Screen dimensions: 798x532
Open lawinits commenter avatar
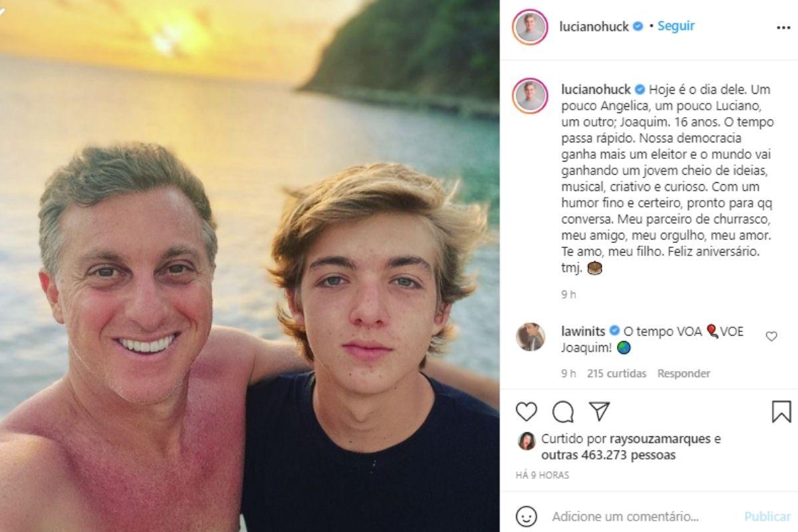[x=530, y=337]
